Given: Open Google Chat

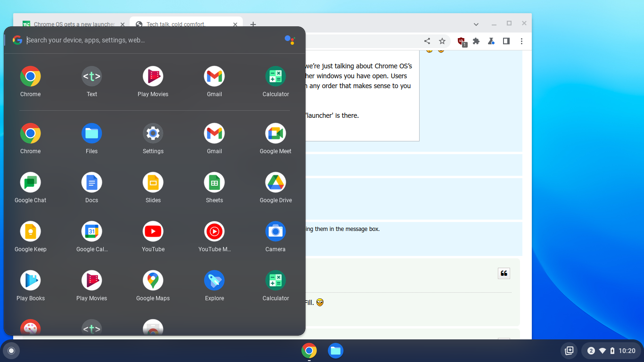Looking at the screenshot, I should click(30, 188).
